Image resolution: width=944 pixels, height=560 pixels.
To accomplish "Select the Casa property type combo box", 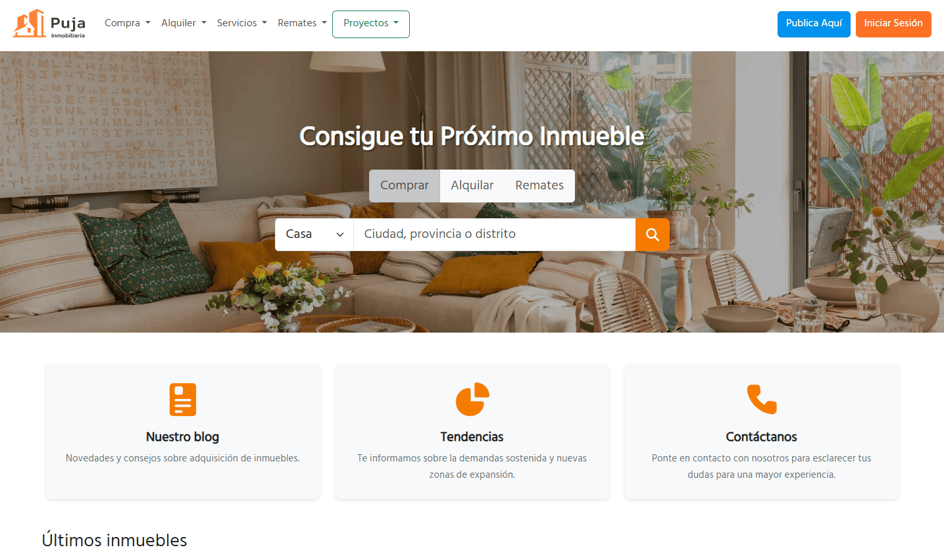I will [314, 235].
